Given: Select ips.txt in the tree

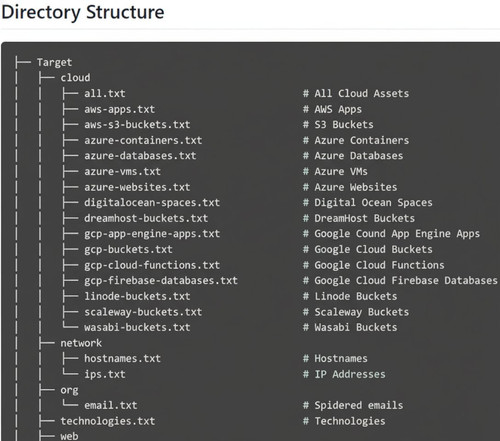Looking at the screenshot, I should pos(105,374).
